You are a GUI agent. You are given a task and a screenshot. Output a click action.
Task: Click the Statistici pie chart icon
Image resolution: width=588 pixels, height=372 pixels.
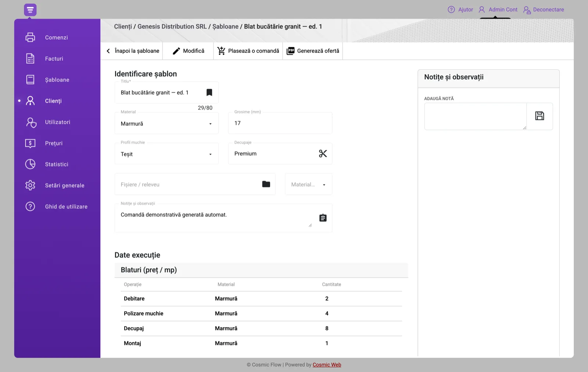(x=30, y=164)
